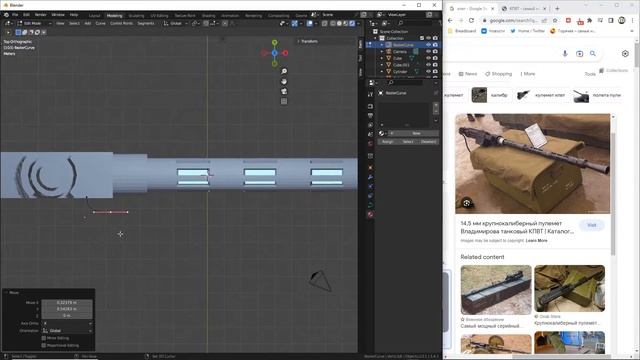Expand Transform panel in sidebar
Screen dimensions: 640x360
click(308, 41)
